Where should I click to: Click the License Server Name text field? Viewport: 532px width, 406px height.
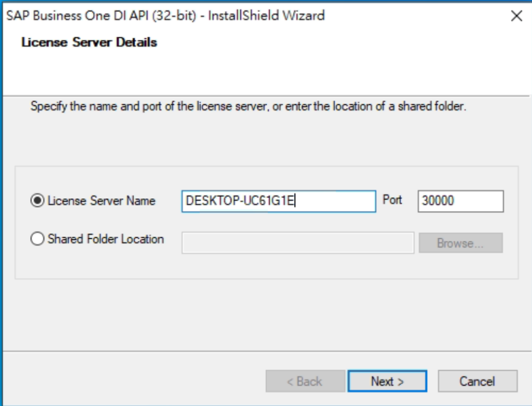point(278,201)
